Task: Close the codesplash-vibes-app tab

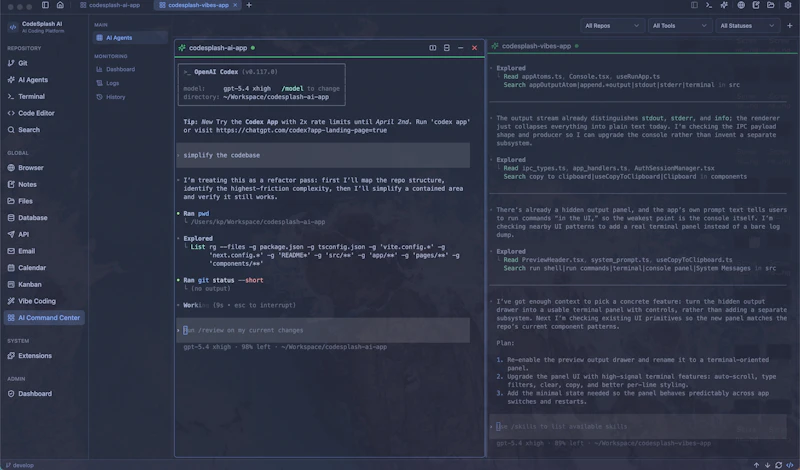Action: point(235,5)
